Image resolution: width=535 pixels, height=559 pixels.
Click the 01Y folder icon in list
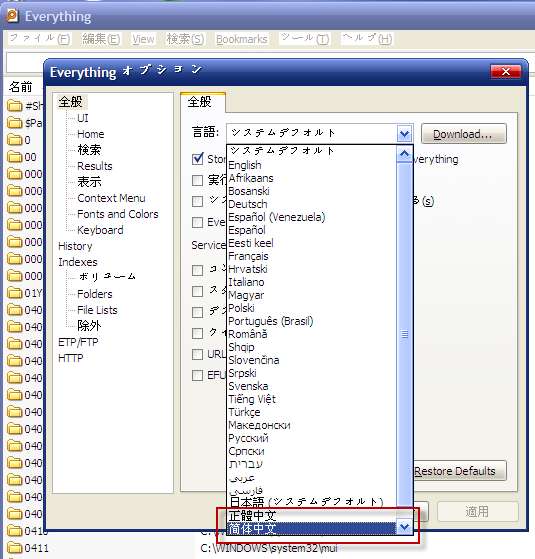15,293
